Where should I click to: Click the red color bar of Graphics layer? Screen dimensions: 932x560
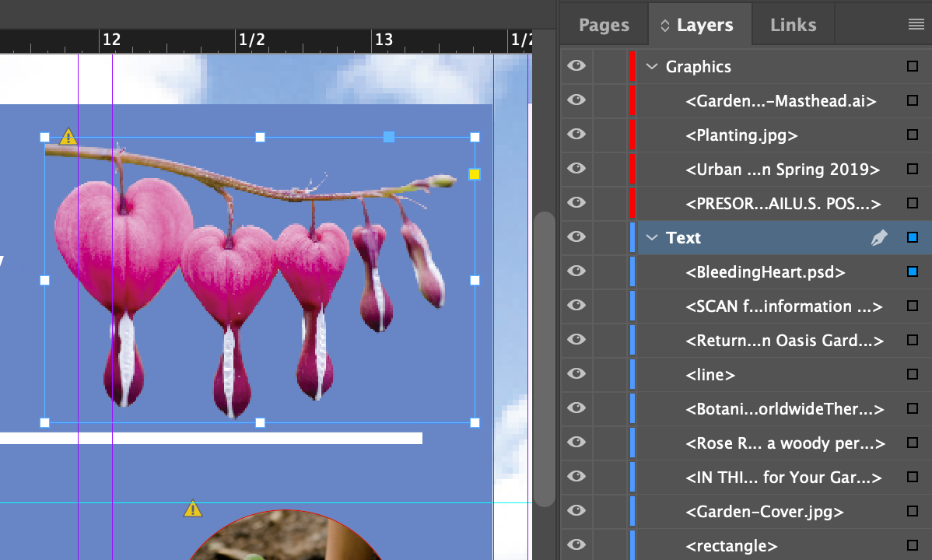click(x=632, y=66)
